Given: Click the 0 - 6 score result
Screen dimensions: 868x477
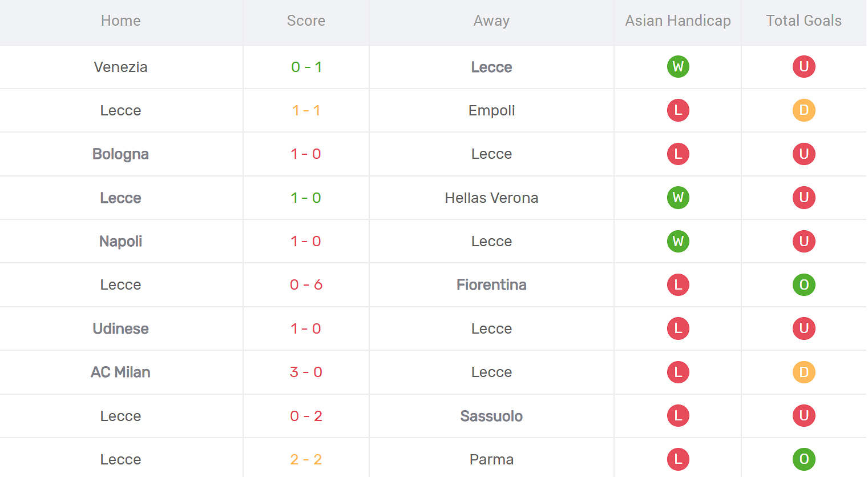Looking at the screenshot, I should pos(306,284).
